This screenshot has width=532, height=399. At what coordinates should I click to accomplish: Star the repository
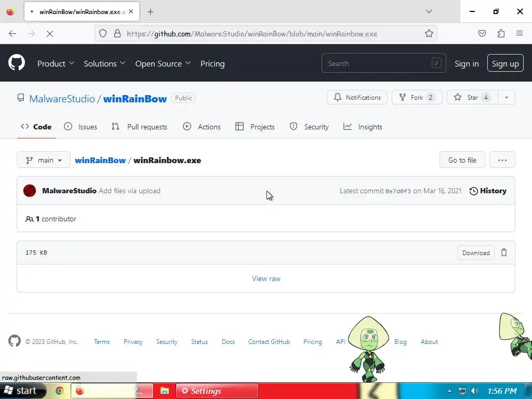pyautogui.click(x=472, y=97)
